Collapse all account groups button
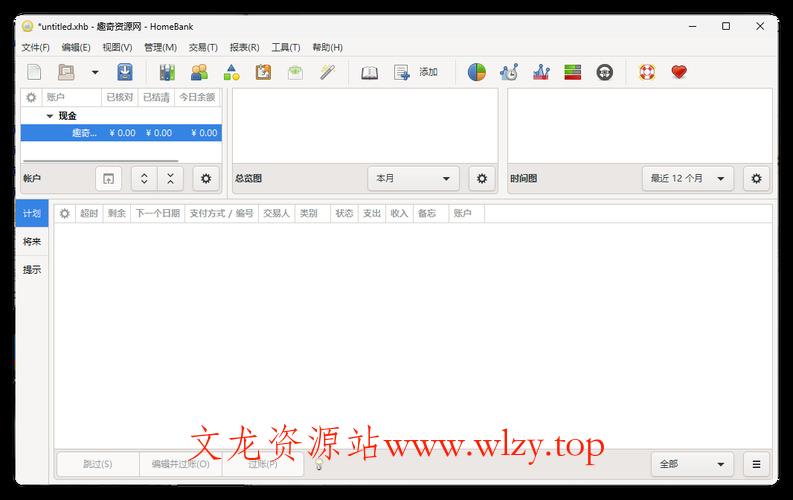Viewport: 793px width, 500px height. (x=170, y=178)
